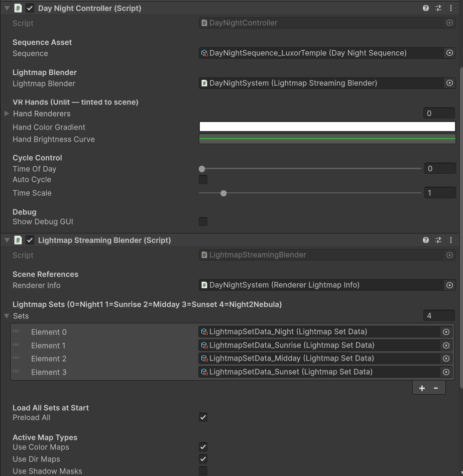Expand the Hand Renderers array
The height and width of the screenshot is (476, 463).
tap(7, 113)
